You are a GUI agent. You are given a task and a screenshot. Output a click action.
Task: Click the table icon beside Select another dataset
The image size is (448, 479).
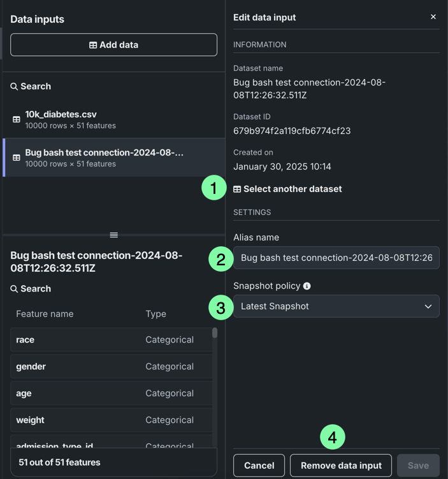[237, 189]
